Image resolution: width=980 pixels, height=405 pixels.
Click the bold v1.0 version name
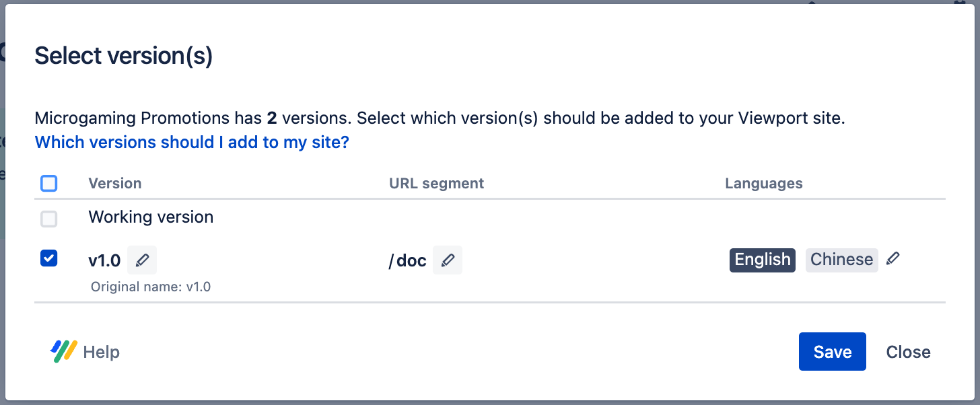(x=104, y=261)
